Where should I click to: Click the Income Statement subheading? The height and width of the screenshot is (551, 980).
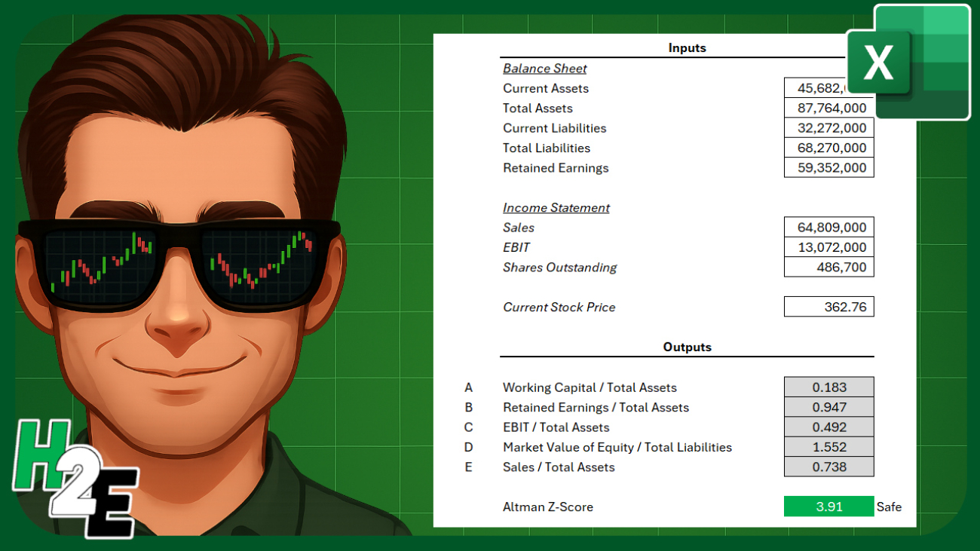click(556, 207)
